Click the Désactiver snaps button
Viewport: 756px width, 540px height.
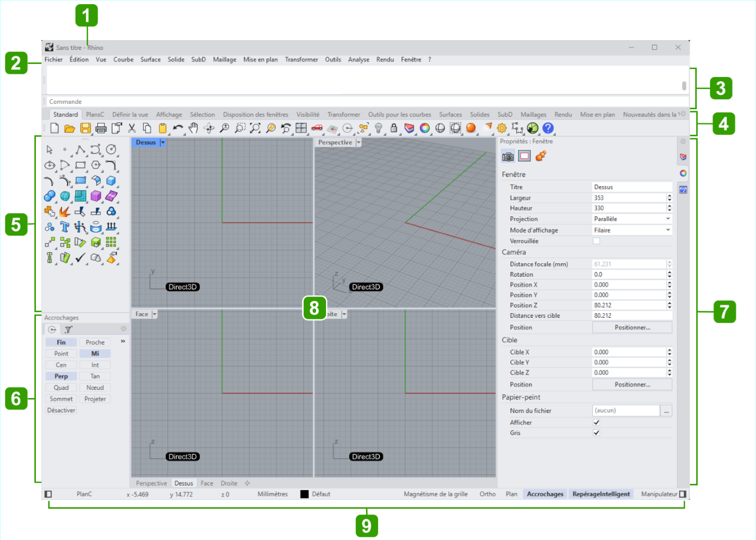61,410
